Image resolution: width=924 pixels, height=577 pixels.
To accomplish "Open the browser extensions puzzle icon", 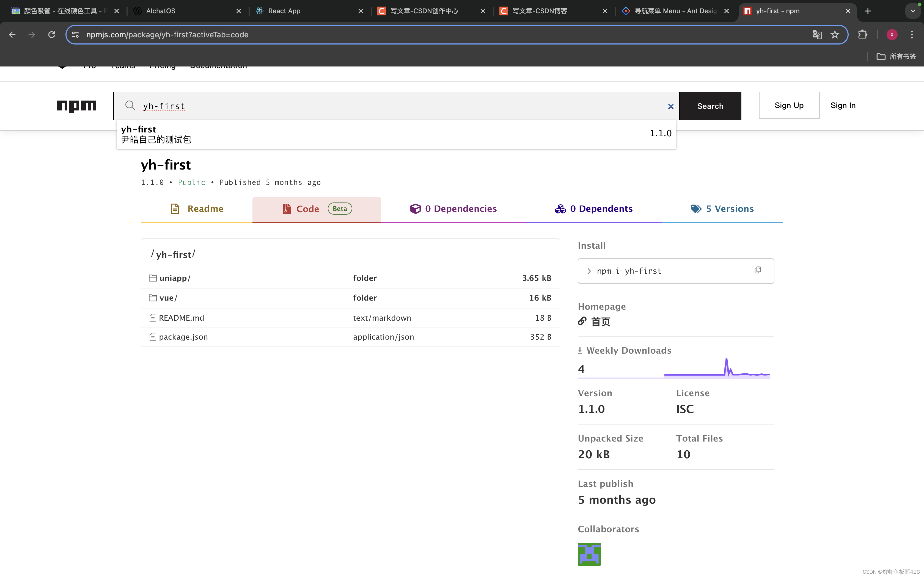I will [862, 35].
